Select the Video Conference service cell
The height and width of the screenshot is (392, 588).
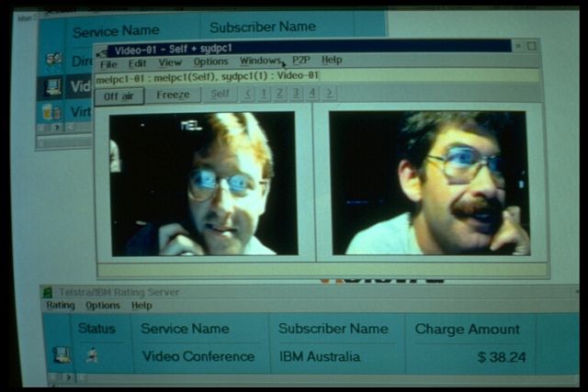tap(198, 356)
